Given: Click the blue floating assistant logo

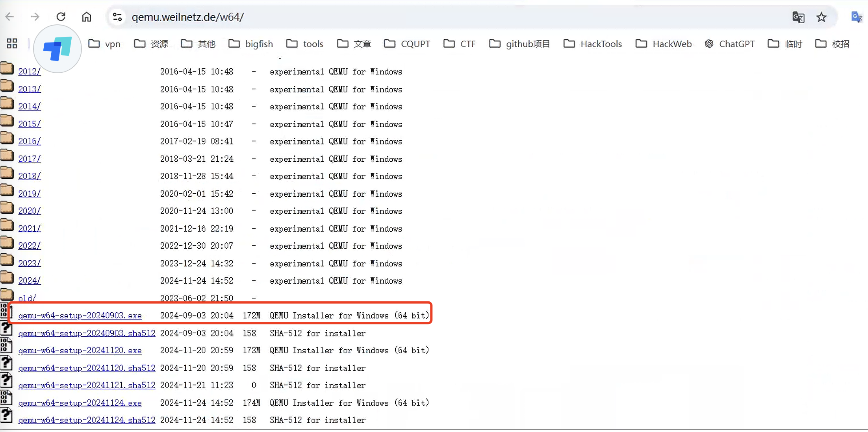Looking at the screenshot, I should [x=57, y=49].
